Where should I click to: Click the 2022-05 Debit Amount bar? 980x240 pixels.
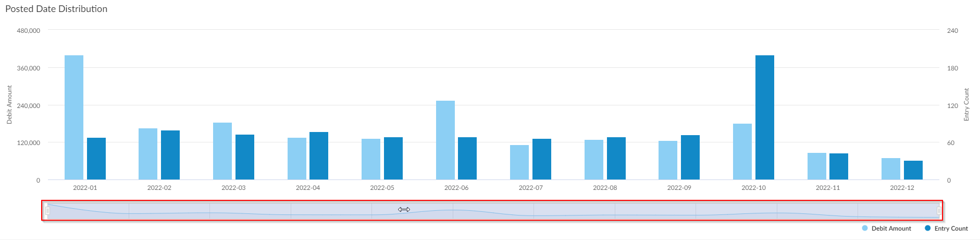tap(371, 159)
